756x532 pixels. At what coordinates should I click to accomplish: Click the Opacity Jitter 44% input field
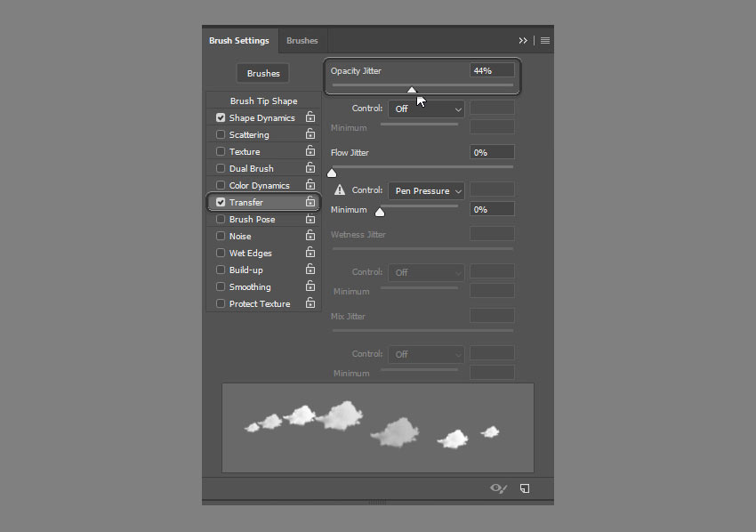pos(491,70)
